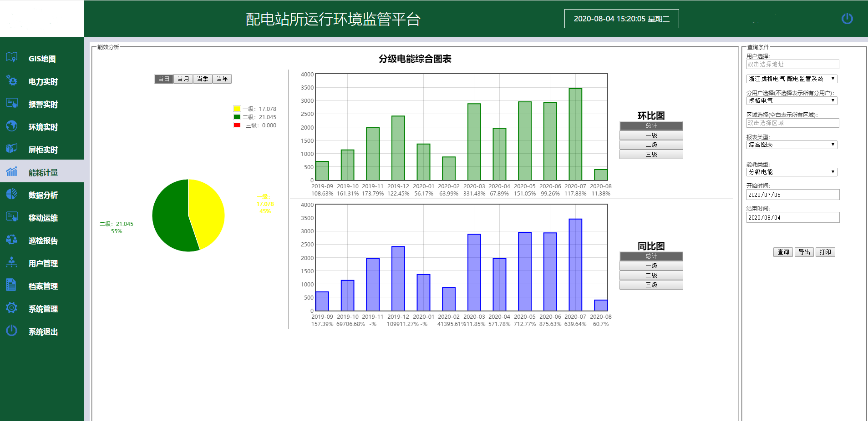Open the 分用户选择 dropdown showing 虔格电气
Image resolution: width=868 pixels, height=421 pixels.
click(x=792, y=100)
